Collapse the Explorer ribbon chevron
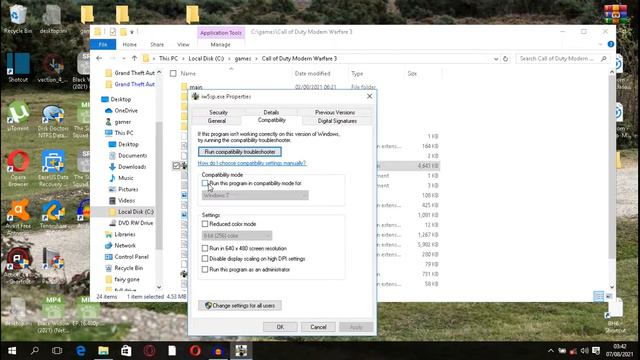 [x=600, y=44]
